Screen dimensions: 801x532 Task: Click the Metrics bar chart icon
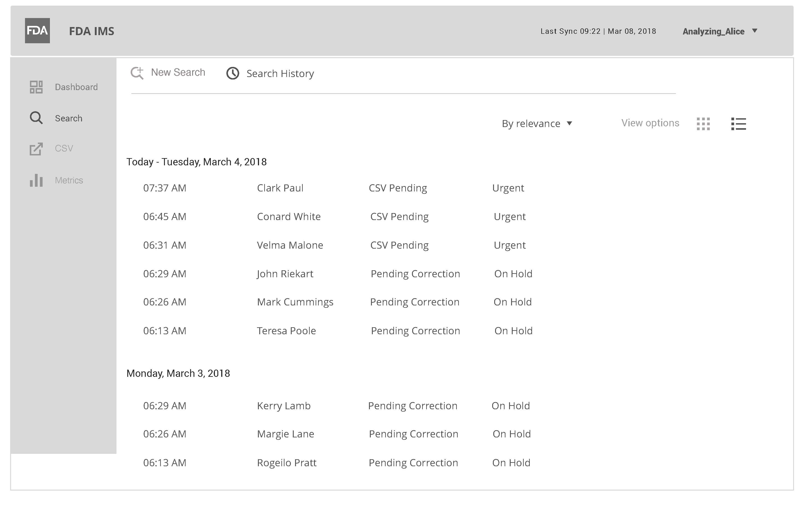(x=36, y=180)
